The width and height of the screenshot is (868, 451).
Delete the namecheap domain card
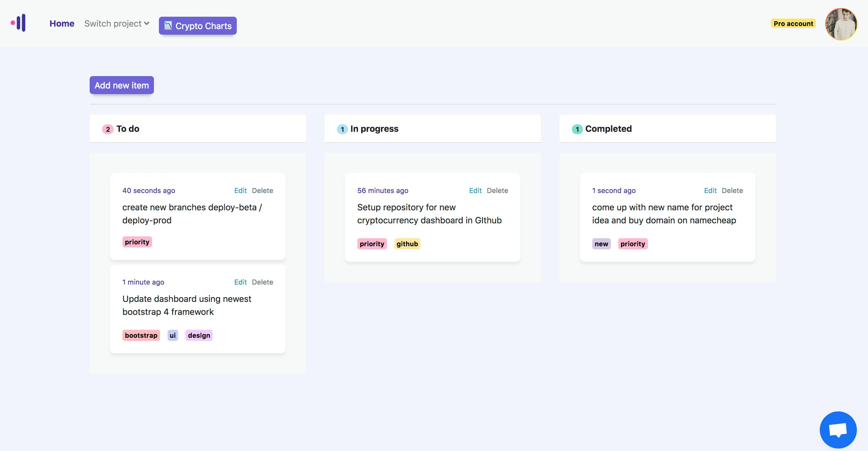(732, 191)
